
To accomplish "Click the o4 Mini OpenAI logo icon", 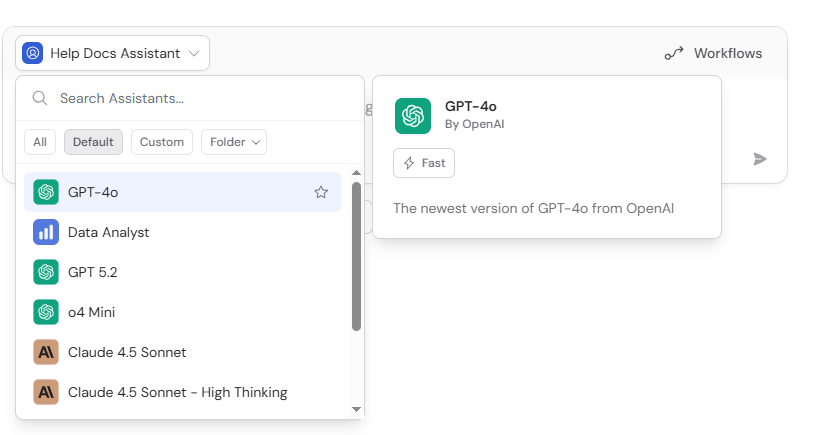I will pyautogui.click(x=46, y=312).
